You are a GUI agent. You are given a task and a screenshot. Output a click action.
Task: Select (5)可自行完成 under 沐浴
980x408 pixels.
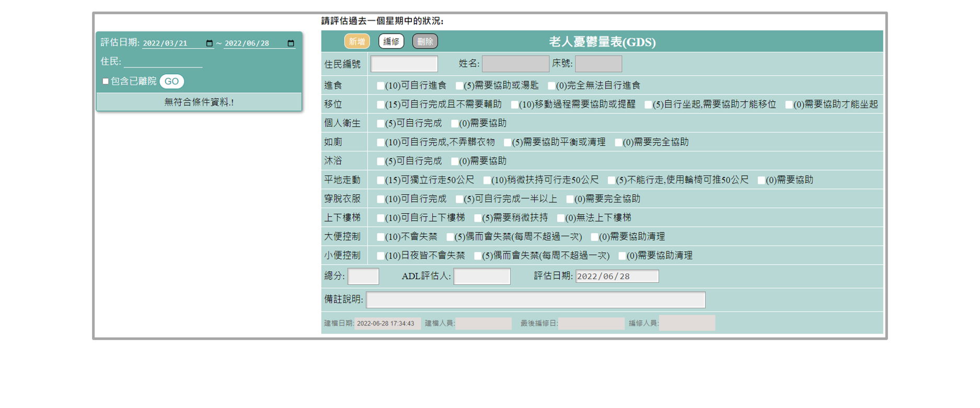(x=381, y=161)
